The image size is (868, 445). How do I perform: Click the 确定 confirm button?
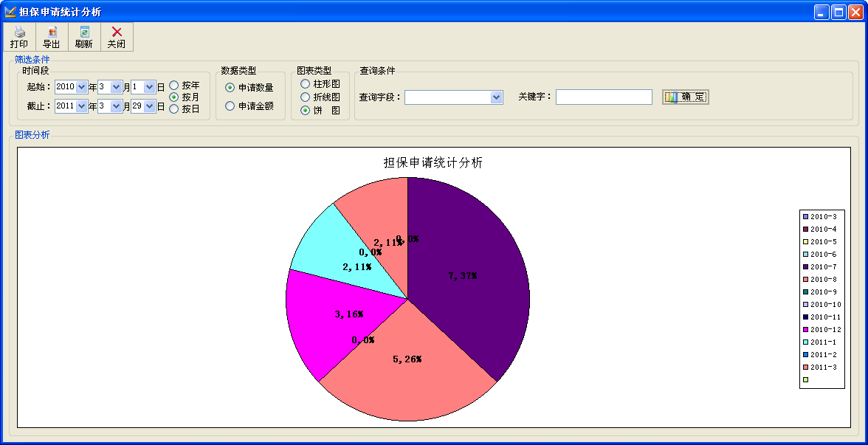(x=685, y=97)
